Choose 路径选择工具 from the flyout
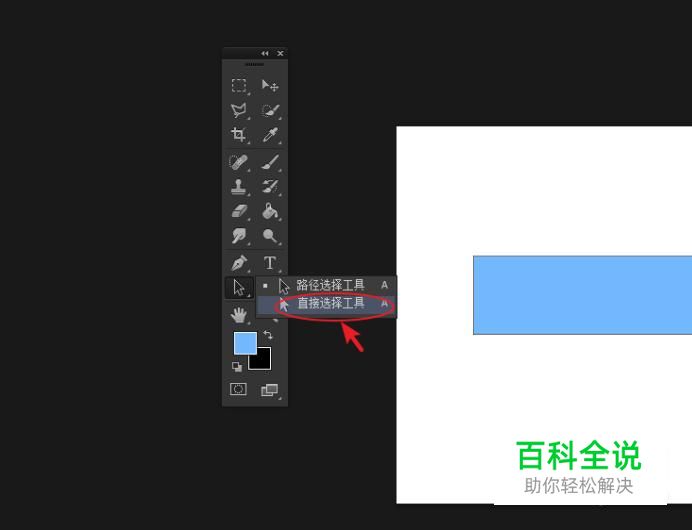The width and height of the screenshot is (692, 530). pyautogui.click(x=327, y=286)
